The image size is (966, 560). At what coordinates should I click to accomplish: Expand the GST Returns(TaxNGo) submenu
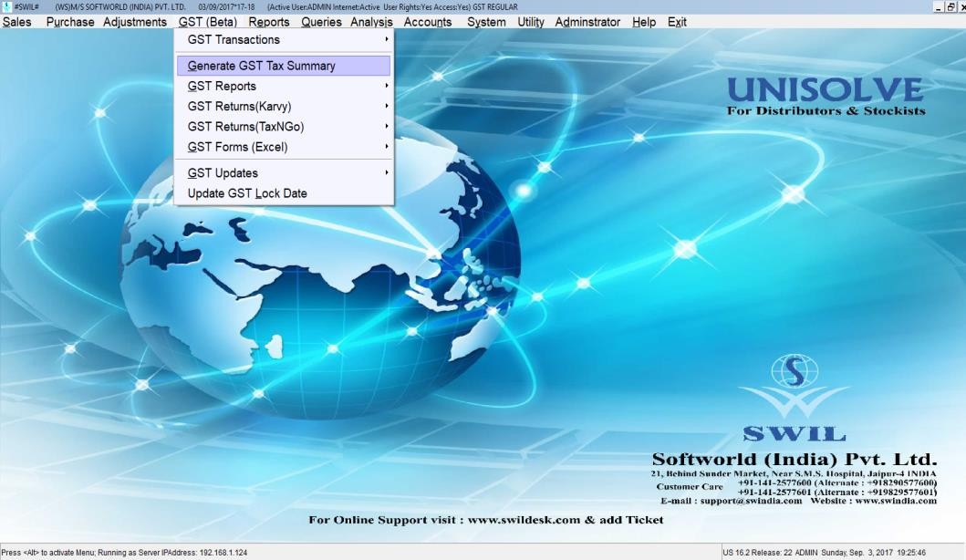(x=284, y=127)
